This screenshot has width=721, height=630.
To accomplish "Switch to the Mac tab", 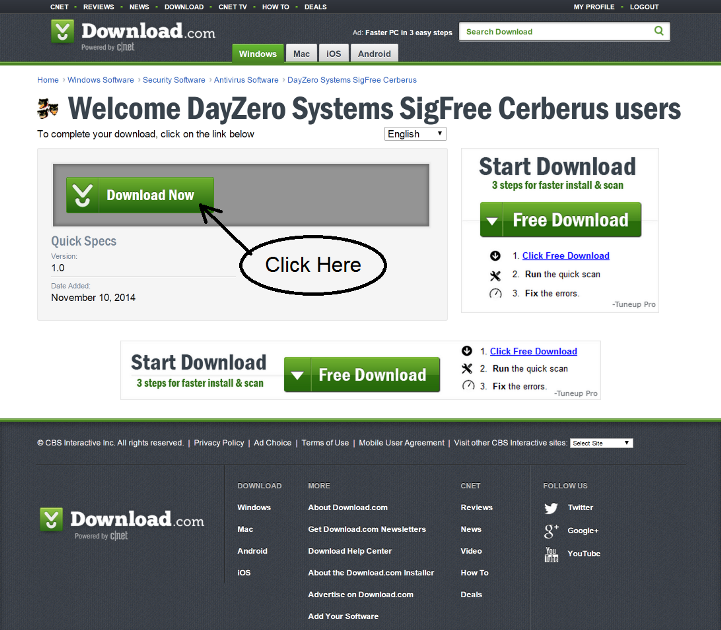I will 301,53.
